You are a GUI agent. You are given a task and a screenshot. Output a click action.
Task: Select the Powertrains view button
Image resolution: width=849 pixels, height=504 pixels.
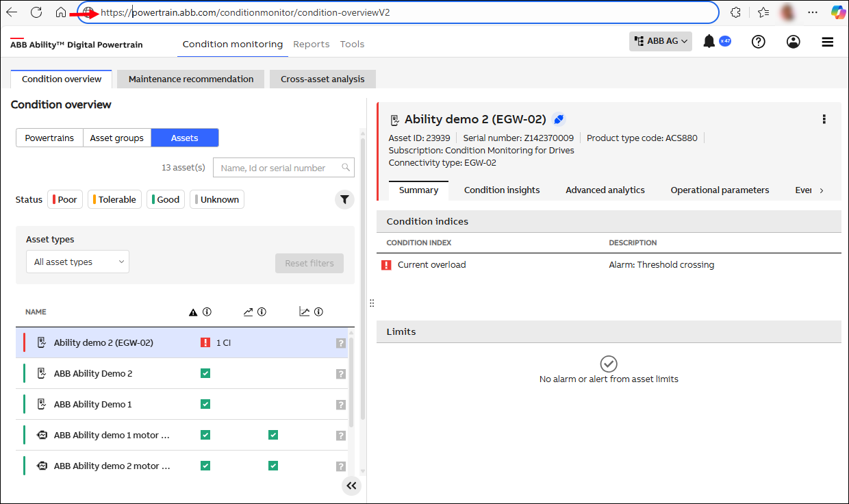(49, 138)
